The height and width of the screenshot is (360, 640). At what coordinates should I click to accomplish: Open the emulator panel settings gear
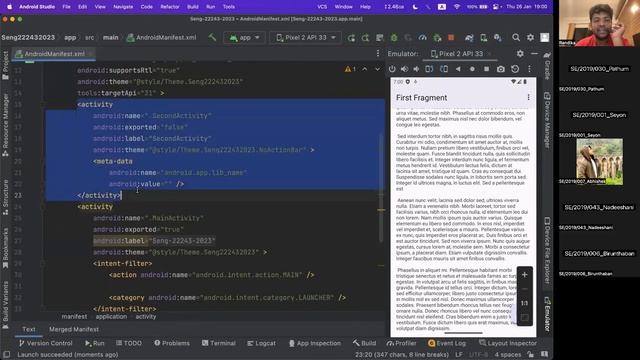pos(520,53)
